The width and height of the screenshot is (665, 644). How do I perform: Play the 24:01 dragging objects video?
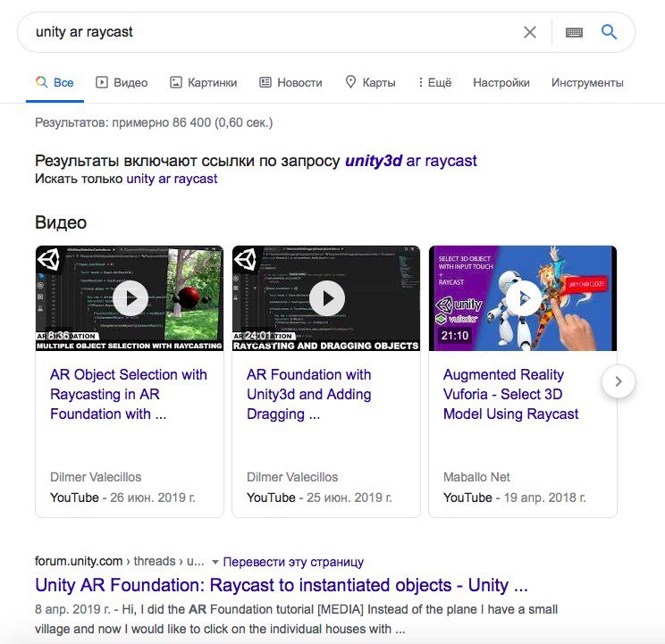(326, 298)
